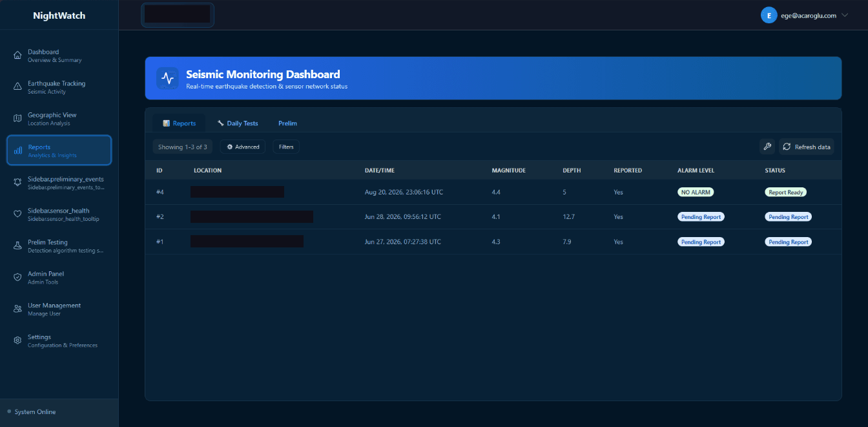Viewport: 868px width, 427px height.
Task: Click Pending Report status badge in row #1
Action: click(x=789, y=242)
